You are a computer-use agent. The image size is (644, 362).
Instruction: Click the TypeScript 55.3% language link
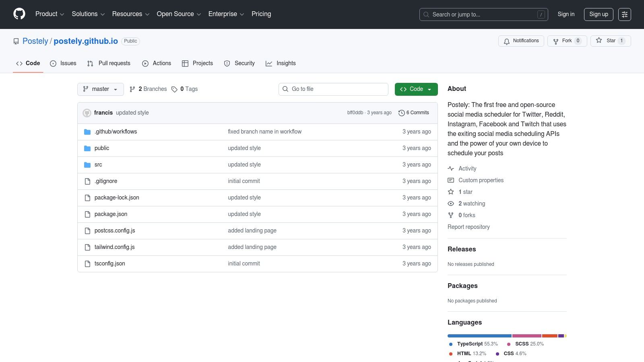point(474,344)
